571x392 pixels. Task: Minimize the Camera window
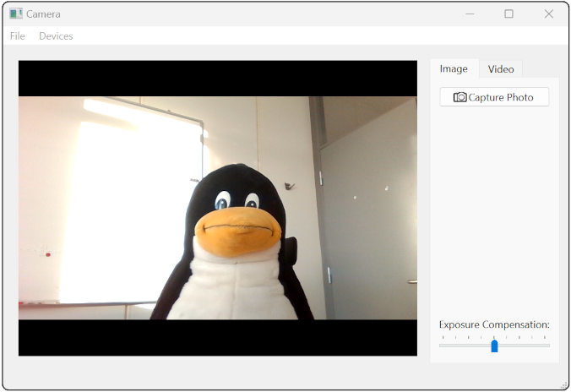pyautogui.click(x=469, y=14)
